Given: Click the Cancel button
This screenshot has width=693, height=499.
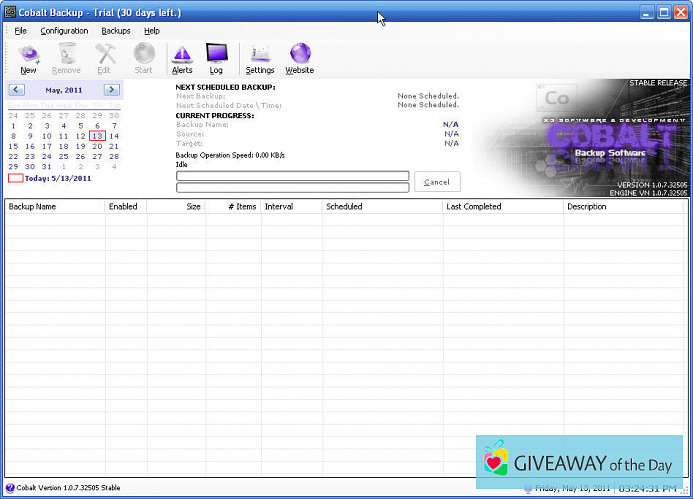Looking at the screenshot, I should click(437, 182).
